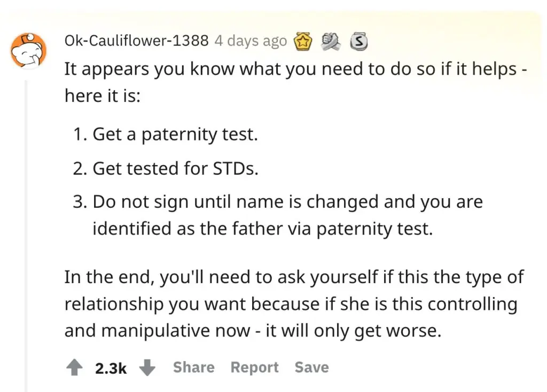Save this comment
This screenshot has height=392, width=547.
tap(311, 367)
